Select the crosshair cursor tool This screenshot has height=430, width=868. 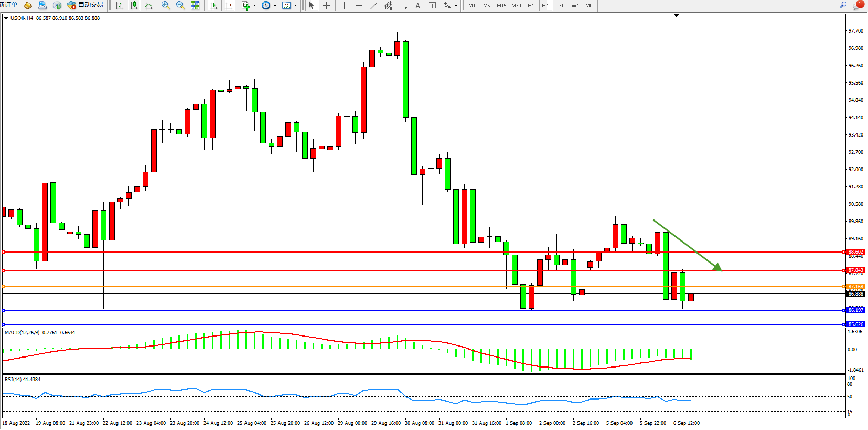[326, 5]
